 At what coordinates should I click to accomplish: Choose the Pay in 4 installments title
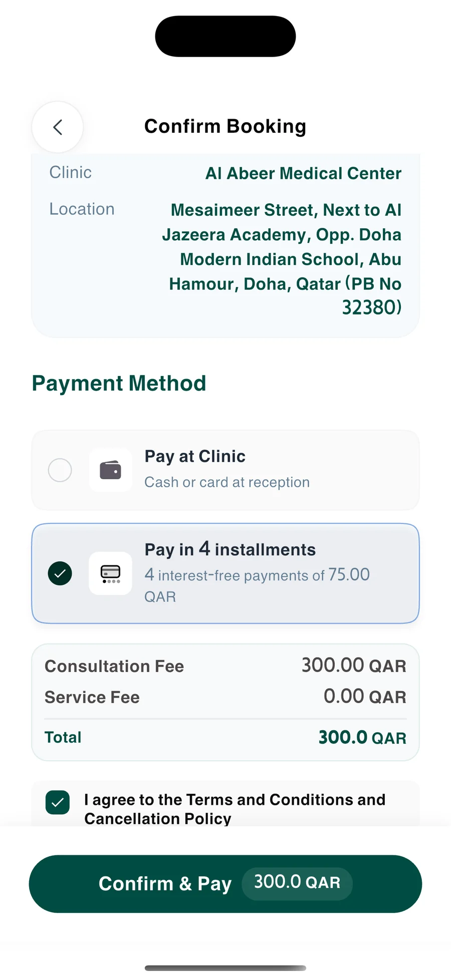[x=230, y=549]
